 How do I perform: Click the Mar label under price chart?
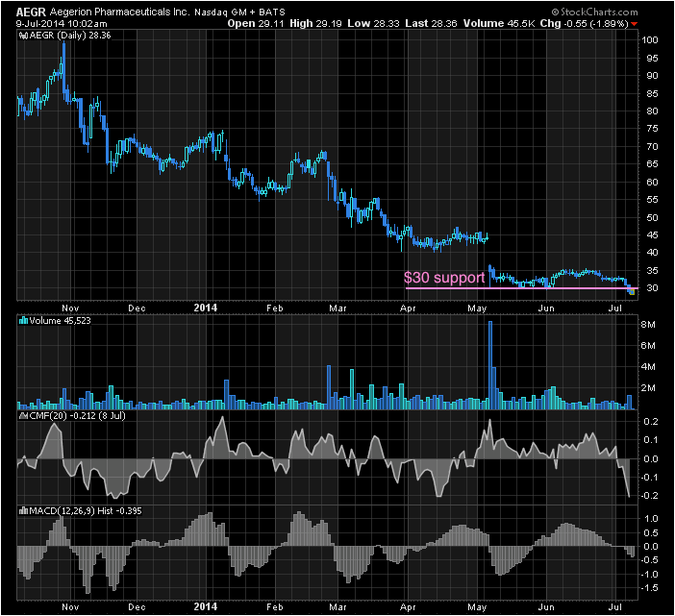[x=337, y=308]
